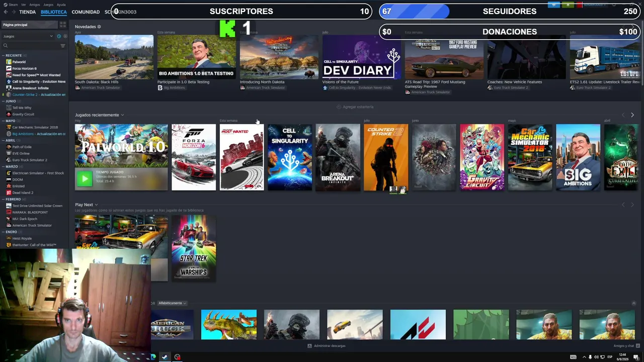Open the Juegos menu in the menu bar
The image size is (644, 362).
48,5
